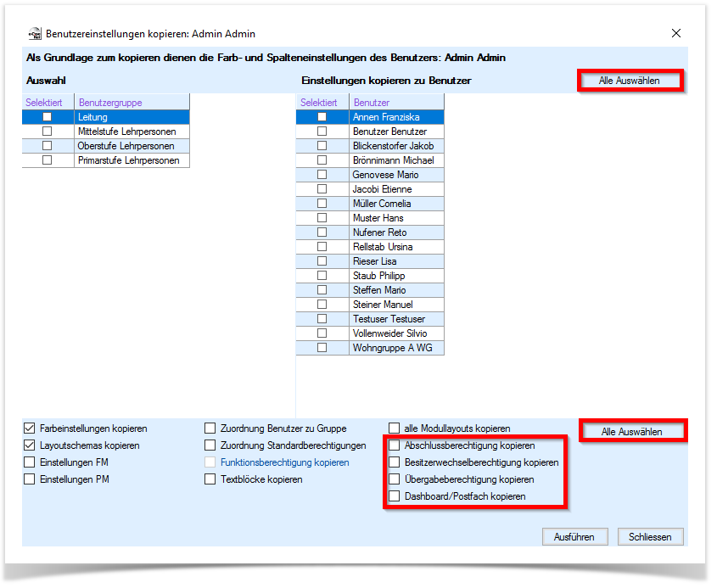The width and height of the screenshot is (717, 588).
Task: Select user checkbox for Rellstab Ursina
Action: (x=322, y=247)
